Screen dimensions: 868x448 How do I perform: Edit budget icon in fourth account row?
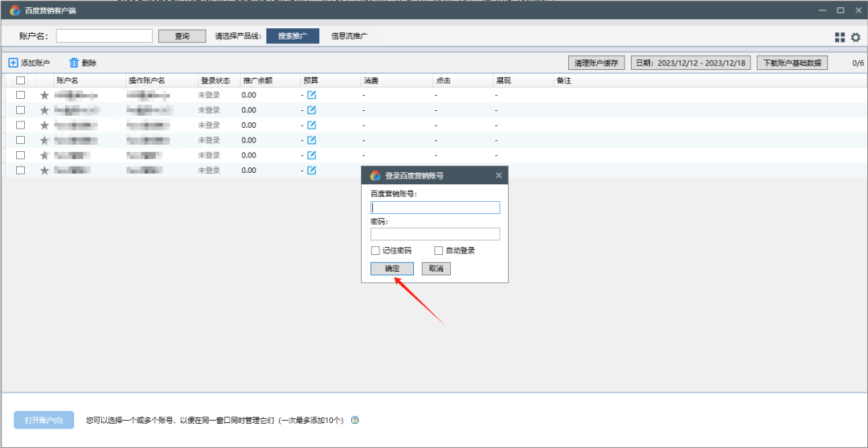tap(312, 140)
